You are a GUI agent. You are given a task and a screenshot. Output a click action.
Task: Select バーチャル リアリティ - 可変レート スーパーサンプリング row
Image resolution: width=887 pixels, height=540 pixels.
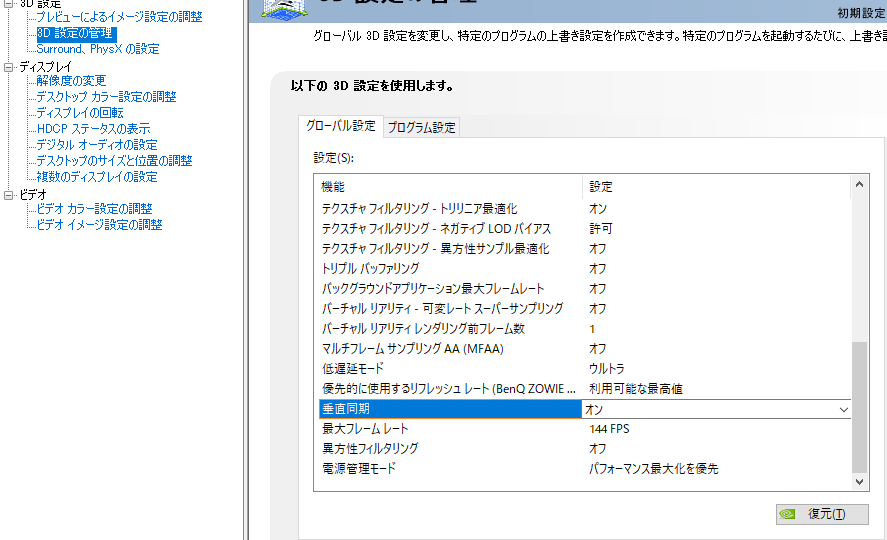coord(584,309)
